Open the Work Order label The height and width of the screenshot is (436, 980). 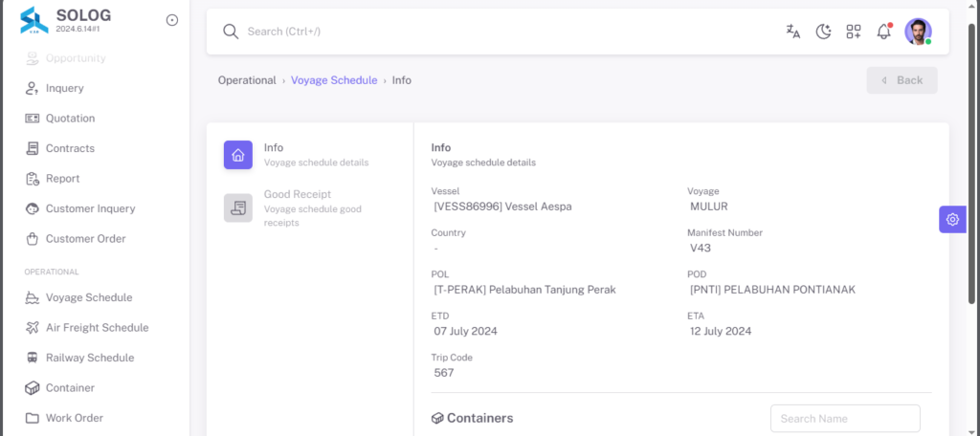coord(75,418)
